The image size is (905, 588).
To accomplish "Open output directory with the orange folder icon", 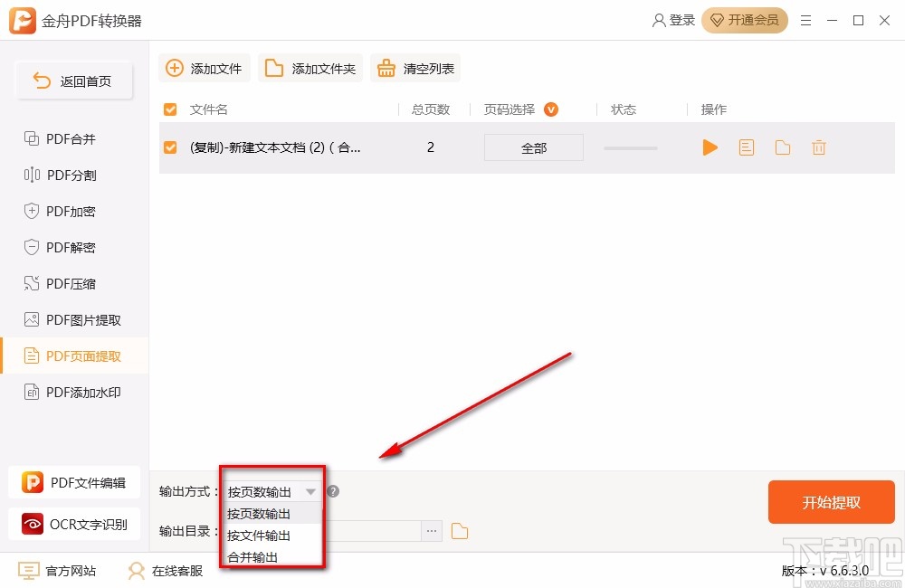I will [x=460, y=531].
